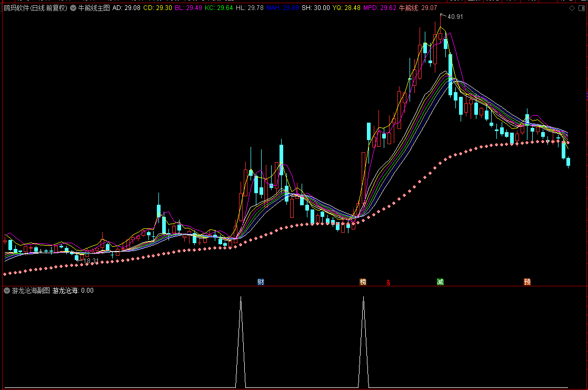This screenshot has width=588, height=390.
Task: Click the diamond icon at top right
Action: click(x=572, y=8)
